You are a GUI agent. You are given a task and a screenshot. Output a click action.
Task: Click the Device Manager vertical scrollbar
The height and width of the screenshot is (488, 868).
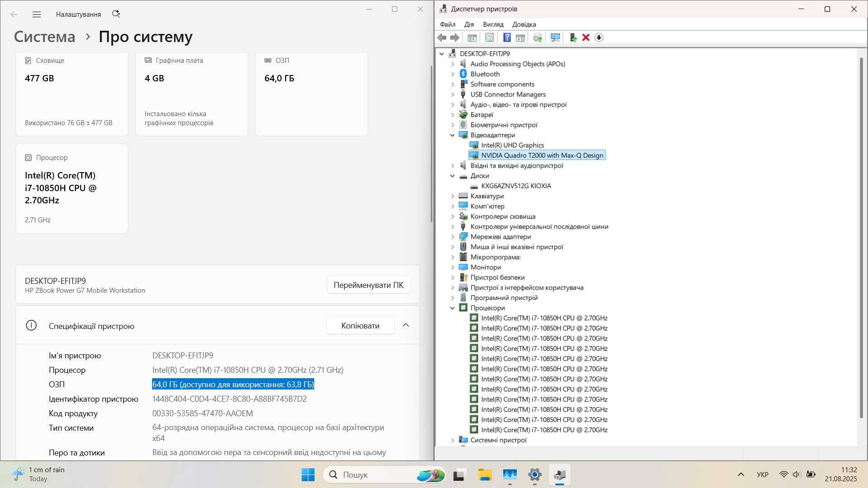[x=861, y=238]
